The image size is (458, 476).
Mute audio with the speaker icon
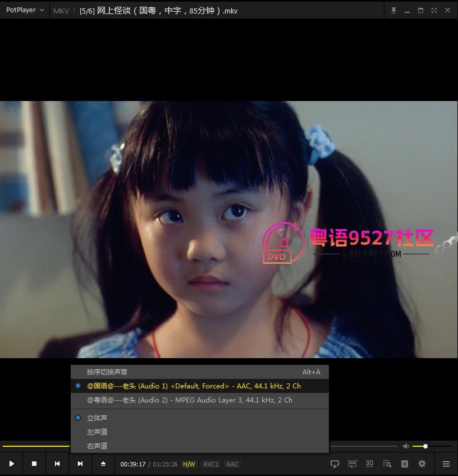click(x=406, y=446)
